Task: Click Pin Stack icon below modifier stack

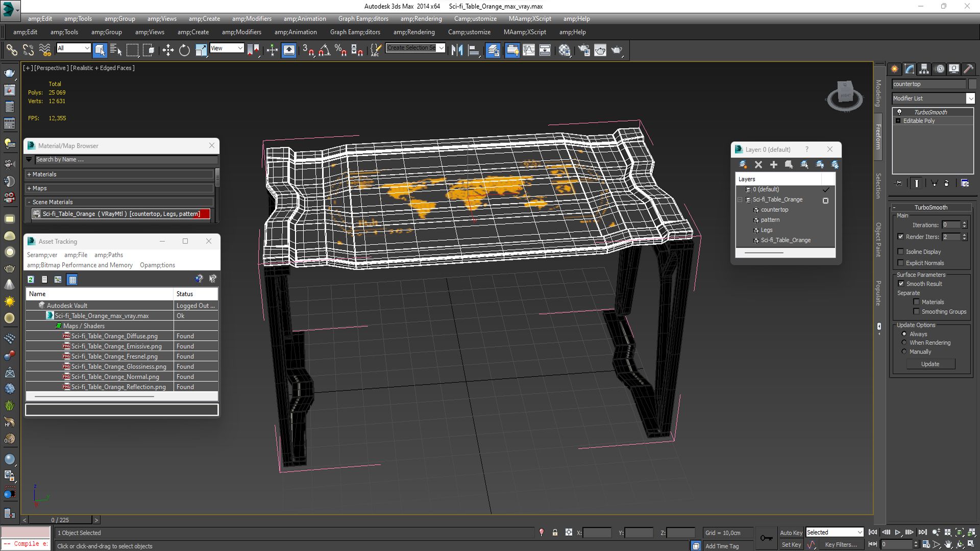Action: [899, 183]
